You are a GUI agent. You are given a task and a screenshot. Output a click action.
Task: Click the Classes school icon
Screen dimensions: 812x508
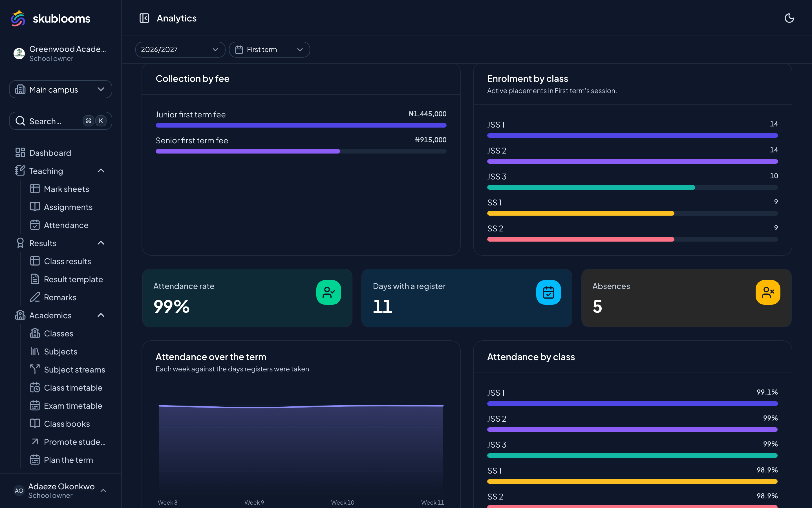[35, 333]
